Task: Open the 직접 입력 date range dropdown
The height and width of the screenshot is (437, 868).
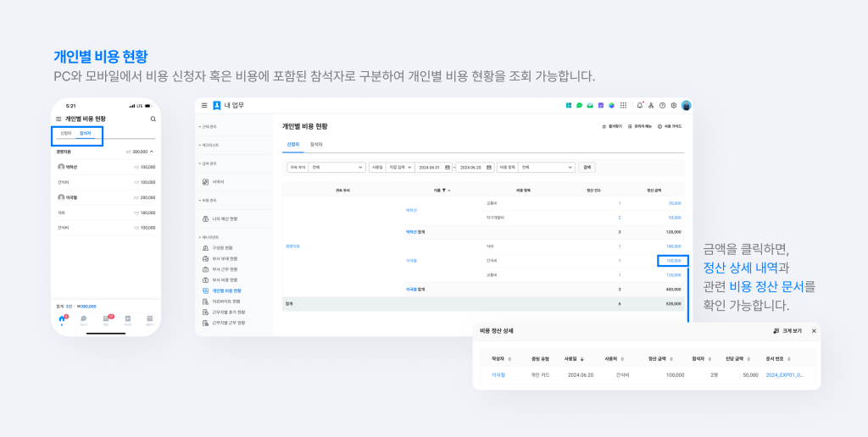Action: 400,167
